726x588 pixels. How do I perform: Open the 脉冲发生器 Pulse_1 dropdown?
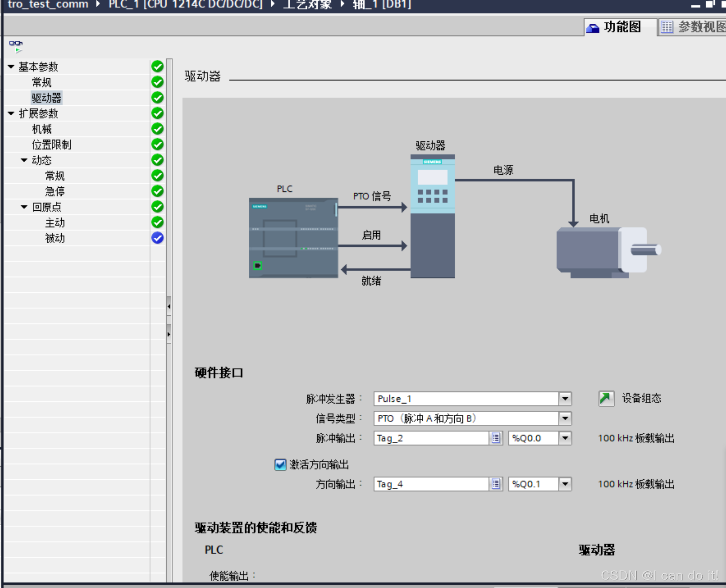(x=565, y=398)
